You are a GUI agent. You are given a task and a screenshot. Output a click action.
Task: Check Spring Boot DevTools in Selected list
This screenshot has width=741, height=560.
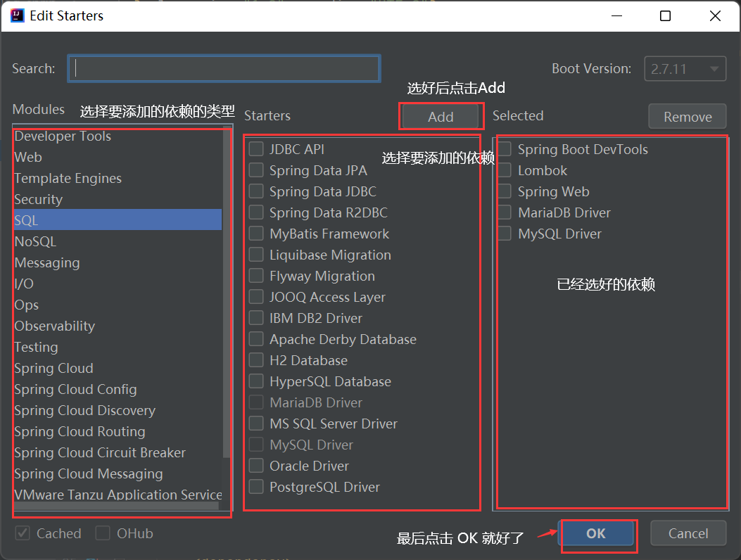click(x=505, y=149)
